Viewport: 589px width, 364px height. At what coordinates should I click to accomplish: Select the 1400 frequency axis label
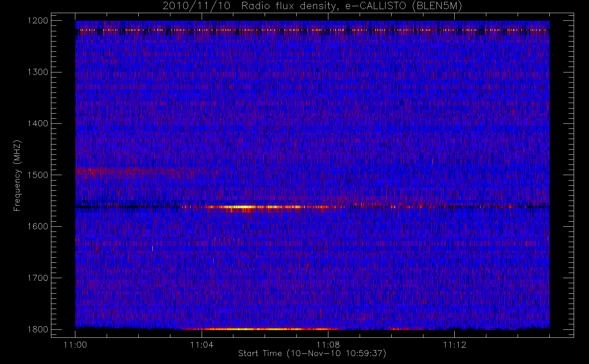pyautogui.click(x=38, y=124)
